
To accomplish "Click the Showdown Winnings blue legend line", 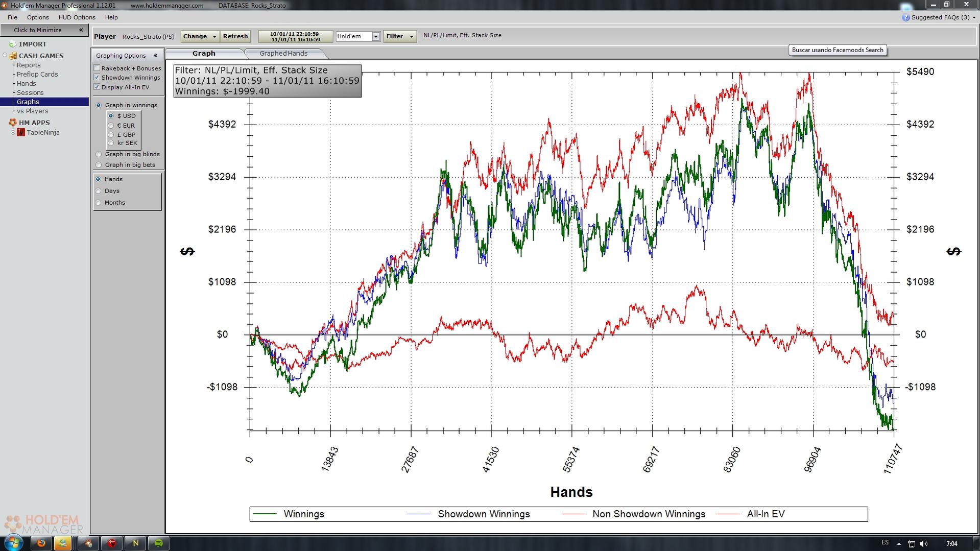I will 419,514.
